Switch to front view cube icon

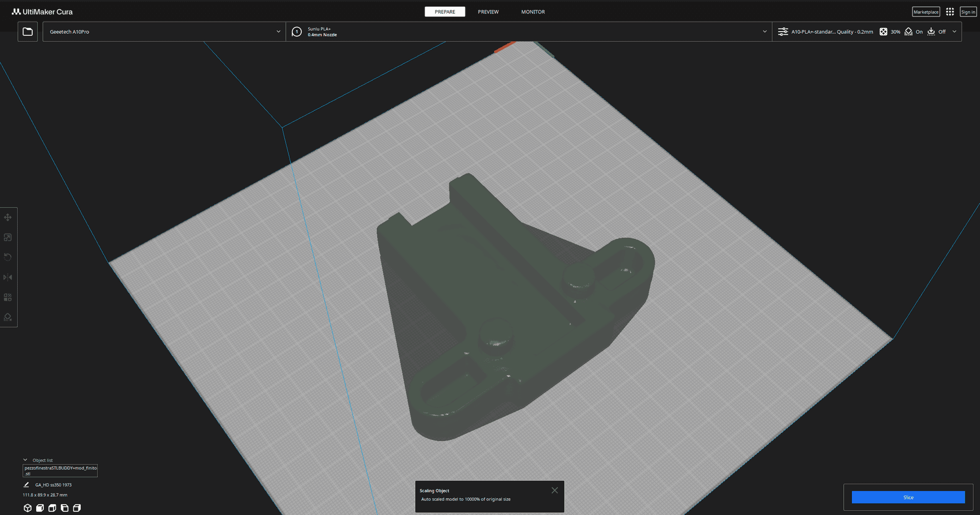point(40,508)
